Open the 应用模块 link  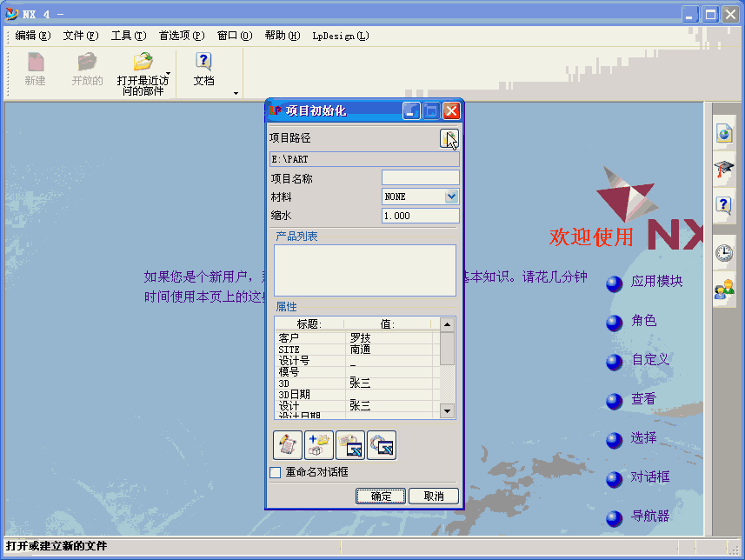pos(656,282)
